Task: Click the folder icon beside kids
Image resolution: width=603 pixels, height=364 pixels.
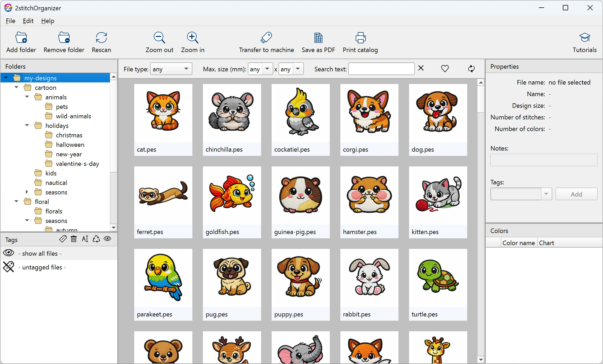Action: 38,173
